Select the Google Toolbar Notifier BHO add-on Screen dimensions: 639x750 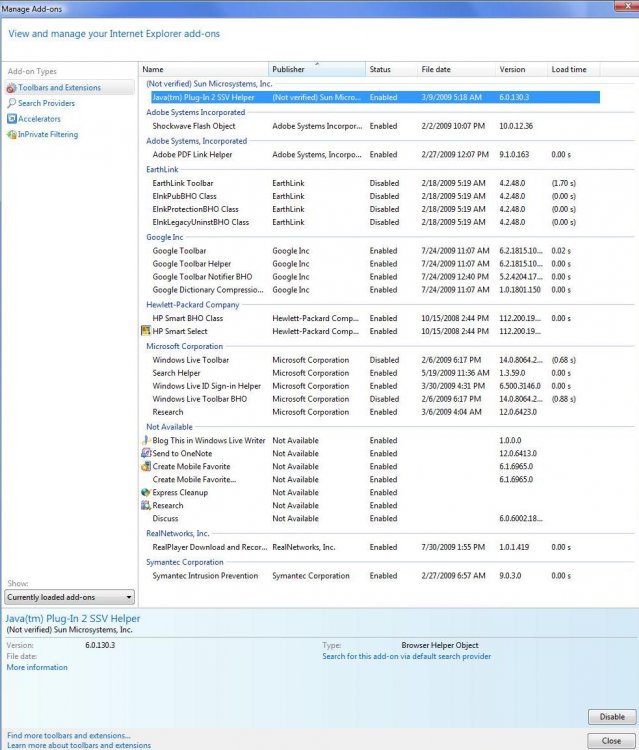click(x=202, y=276)
